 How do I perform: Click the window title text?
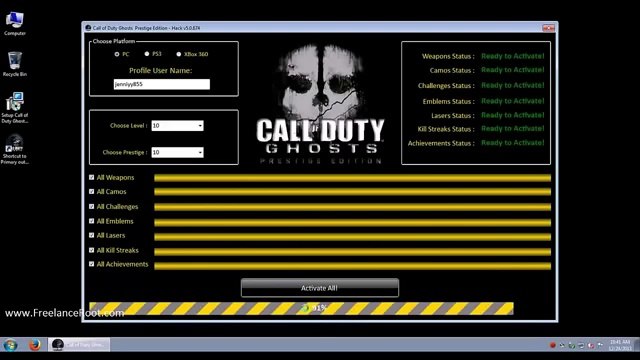point(146,28)
